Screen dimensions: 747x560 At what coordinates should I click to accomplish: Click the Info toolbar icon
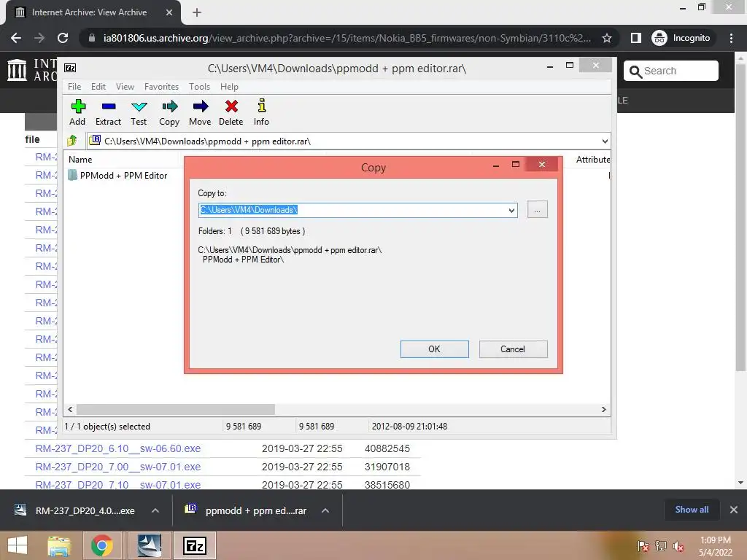coord(261,112)
